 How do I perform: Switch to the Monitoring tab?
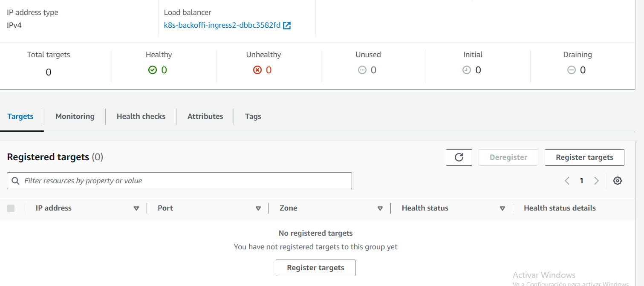tap(75, 116)
